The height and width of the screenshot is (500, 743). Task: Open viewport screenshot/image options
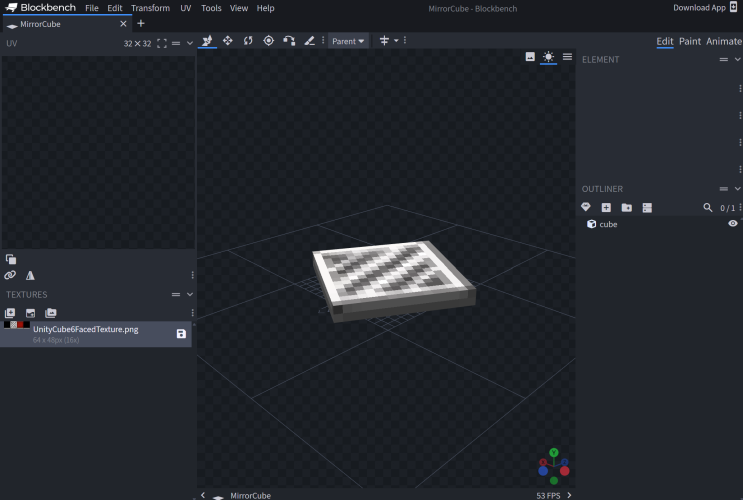pos(530,57)
